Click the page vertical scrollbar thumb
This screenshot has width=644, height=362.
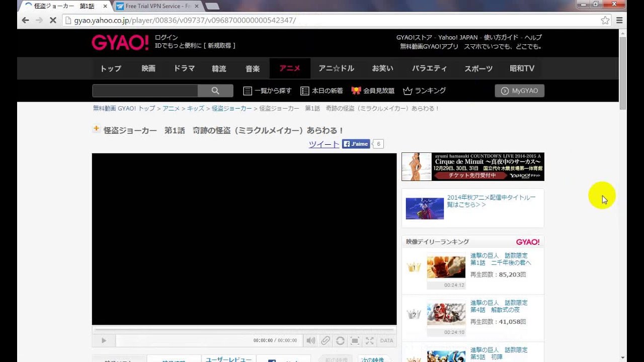click(623, 73)
